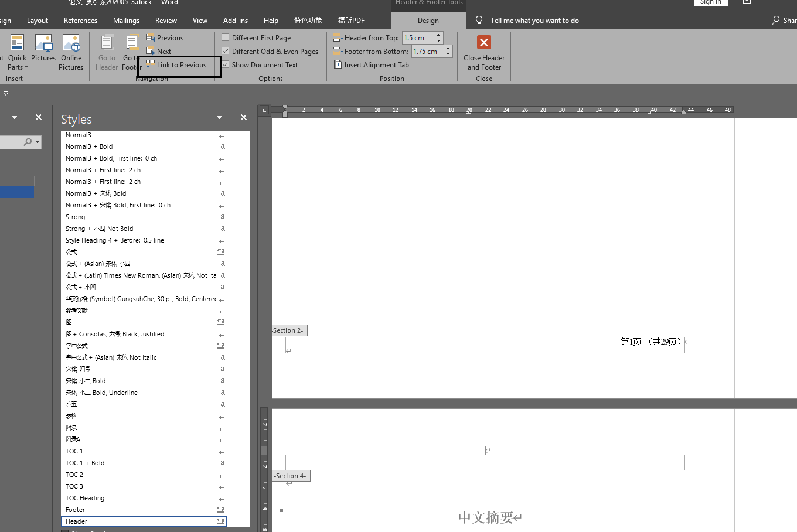Select 参考文献 style

click(x=144, y=311)
